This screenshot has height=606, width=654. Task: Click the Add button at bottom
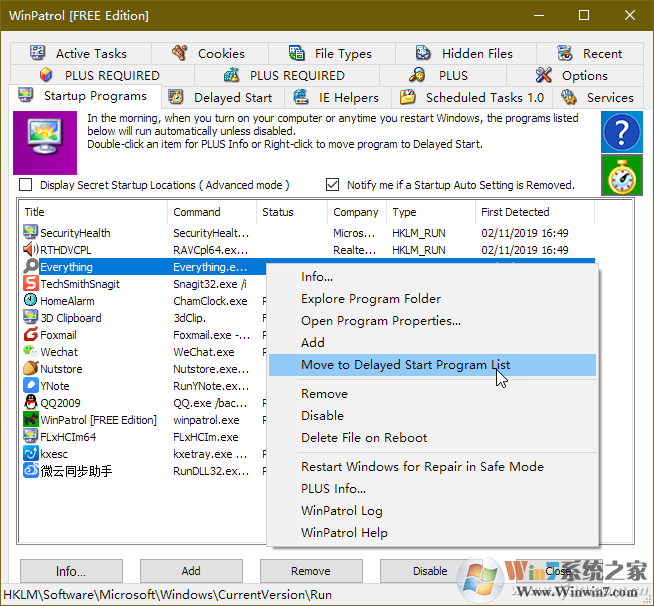coord(191,571)
